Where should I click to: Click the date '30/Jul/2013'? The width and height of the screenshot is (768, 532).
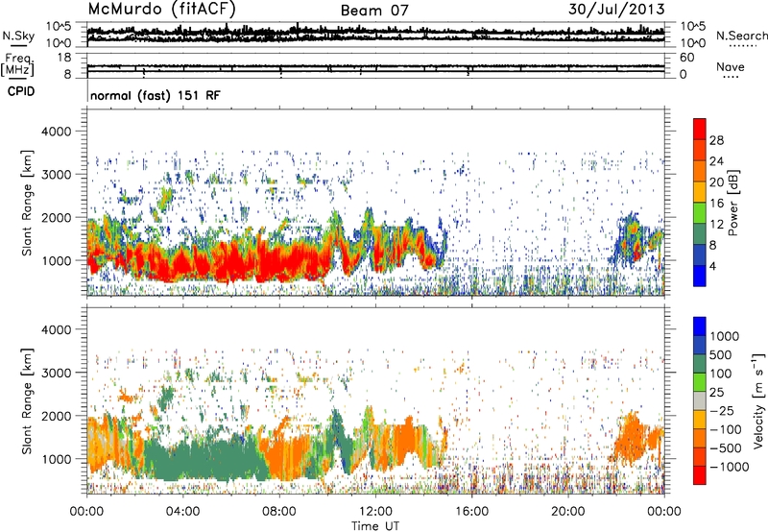(x=616, y=10)
